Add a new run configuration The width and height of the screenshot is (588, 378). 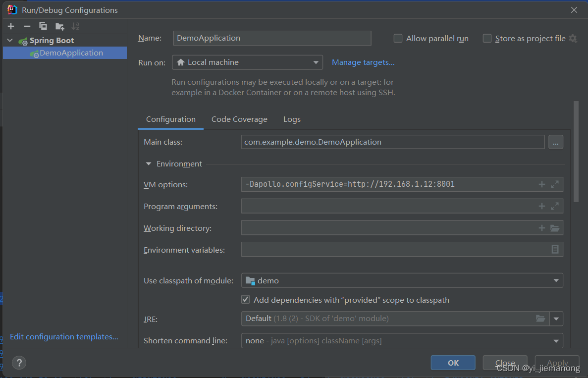[x=10, y=26]
